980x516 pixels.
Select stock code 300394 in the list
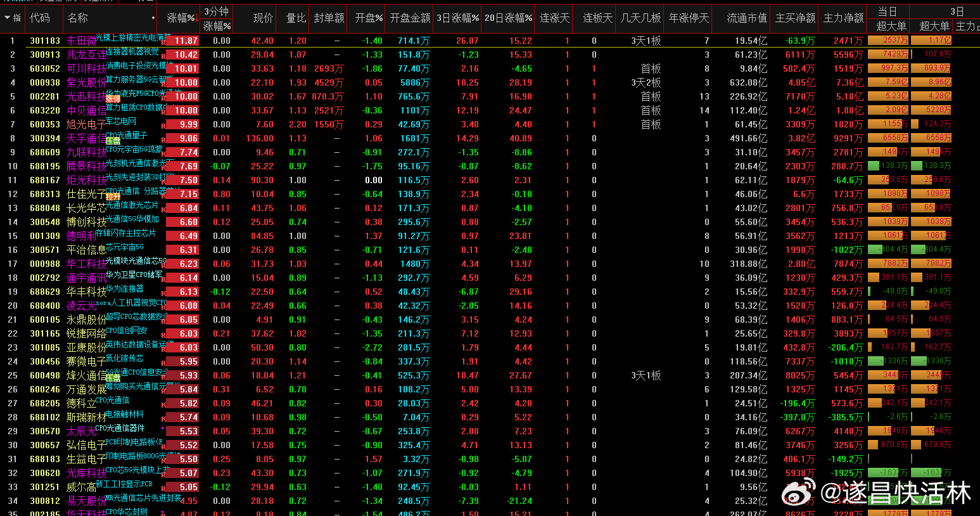tap(45, 138)
